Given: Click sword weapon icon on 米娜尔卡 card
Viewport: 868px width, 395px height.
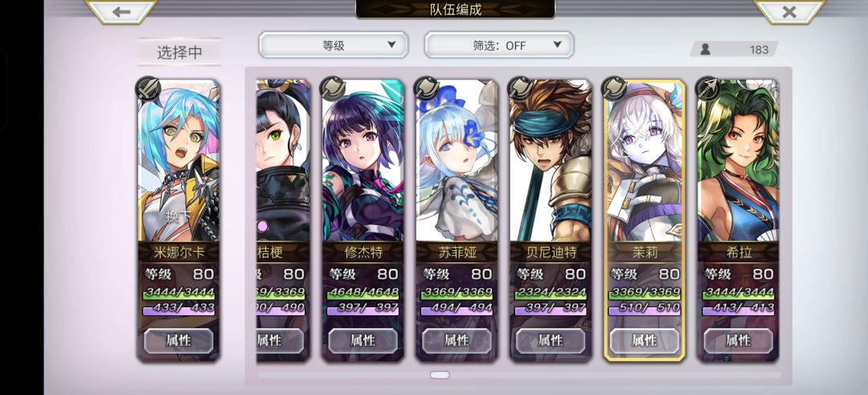Looking at the screenshot, I should pos(149,88).
